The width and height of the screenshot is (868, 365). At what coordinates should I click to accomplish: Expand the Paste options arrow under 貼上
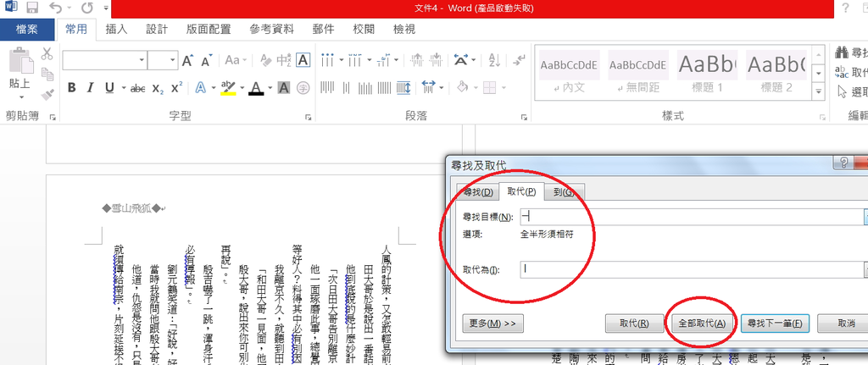(20, 97)
